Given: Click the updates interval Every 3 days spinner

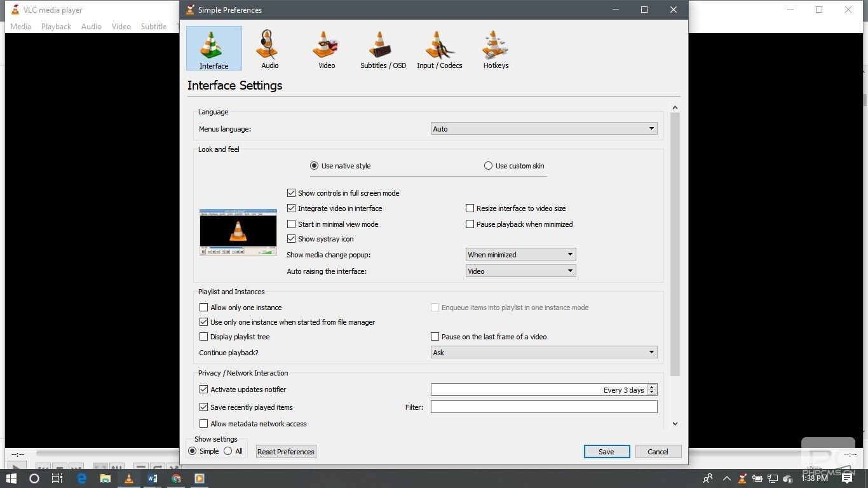Looking at the screenshot, I should point(544,390).
